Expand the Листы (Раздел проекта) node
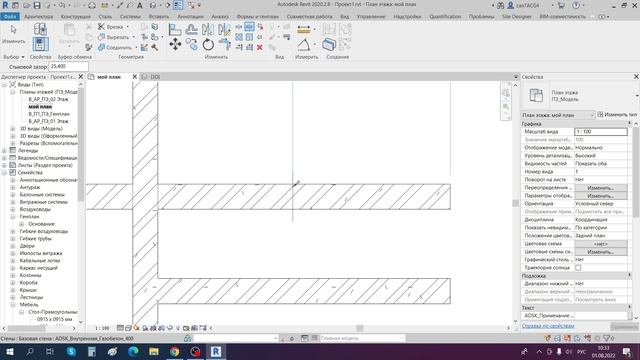This screenshot has width=640, height=360. coord(4,165)
